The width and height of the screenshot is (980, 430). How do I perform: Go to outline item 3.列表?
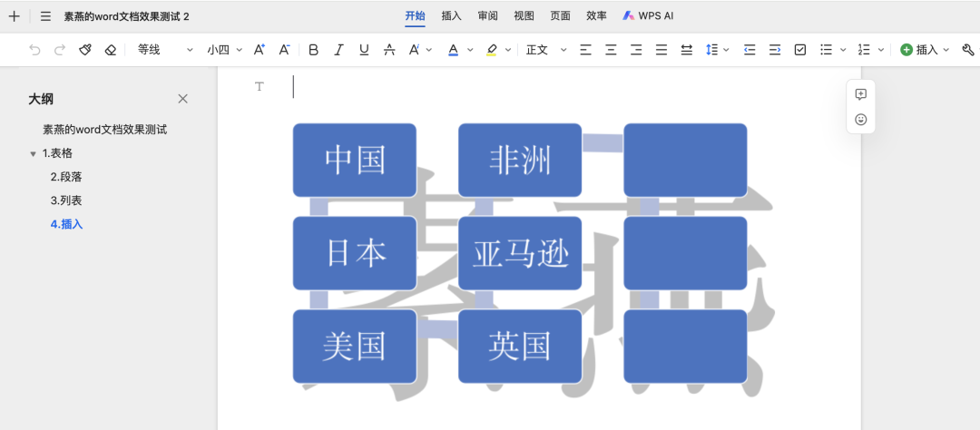[66, 200]
